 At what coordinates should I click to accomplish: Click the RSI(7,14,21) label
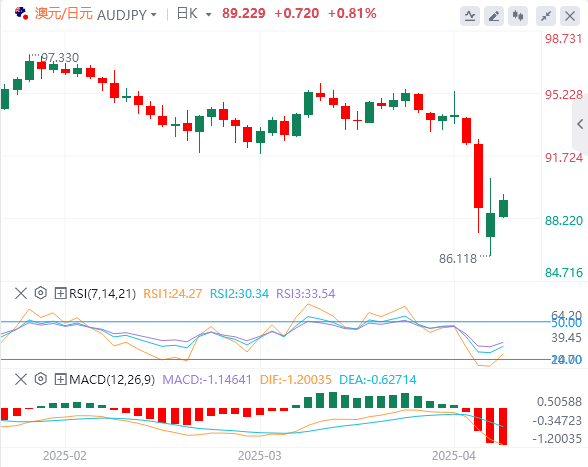coord(102,294)
